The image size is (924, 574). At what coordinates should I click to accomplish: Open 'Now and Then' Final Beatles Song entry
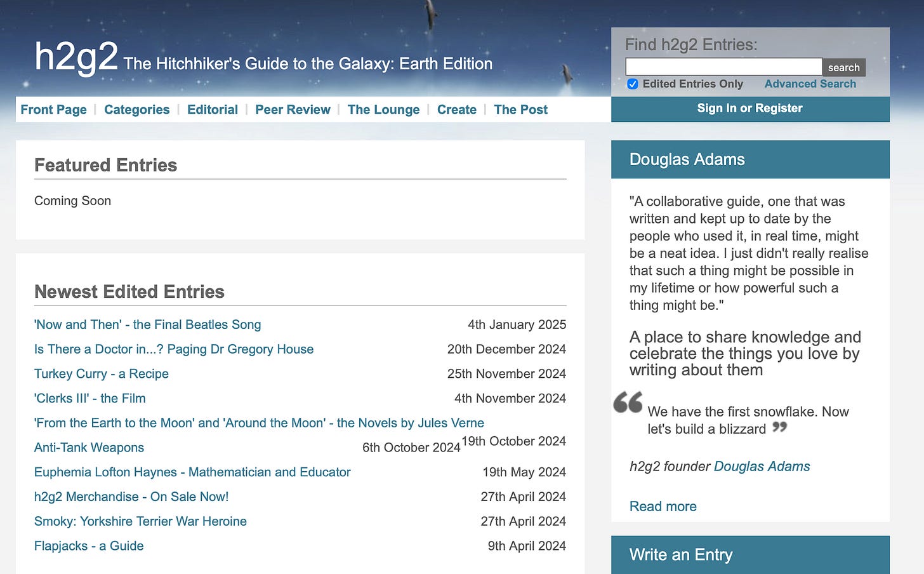pyautogui.click(x=148, y=324)
